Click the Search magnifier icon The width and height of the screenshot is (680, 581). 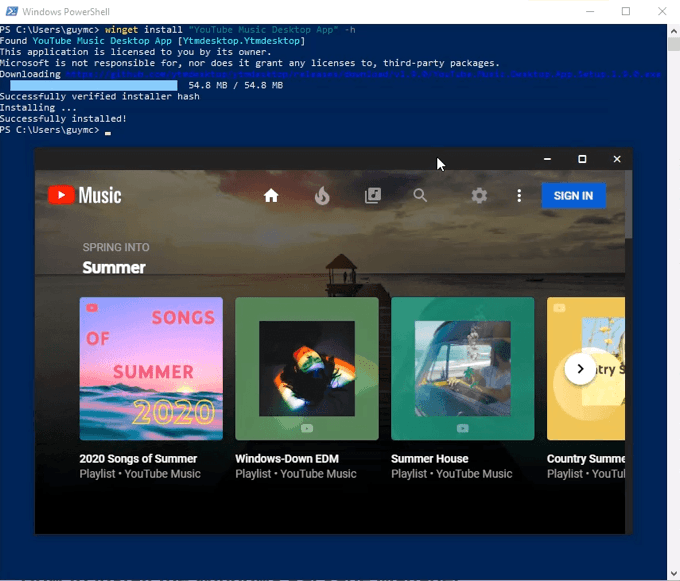pos(421,196)
